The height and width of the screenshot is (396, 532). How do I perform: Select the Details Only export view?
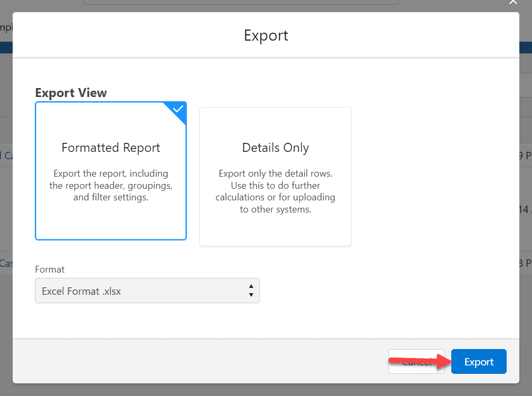pyautogui.click(x=275, y=177)
